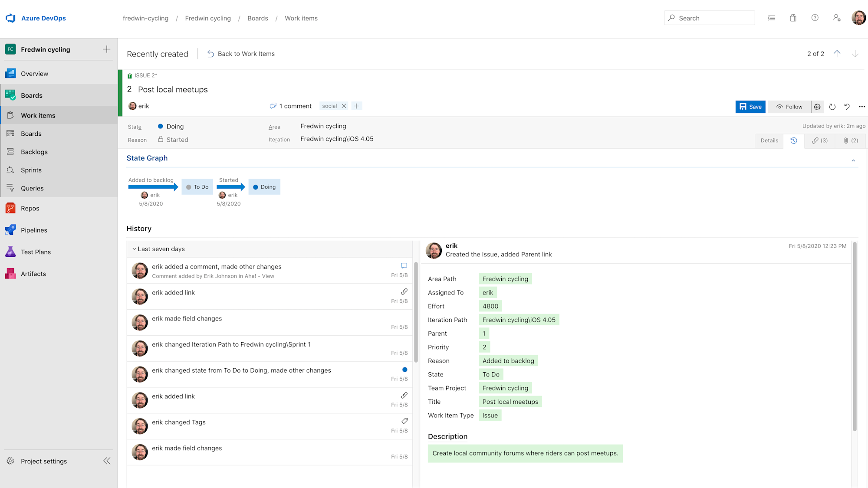Open the Work items section in sidebar
The height and width of the screenshot is (488, 868).
[38, 115]
